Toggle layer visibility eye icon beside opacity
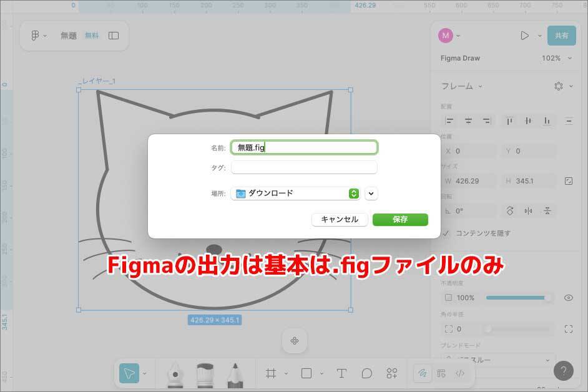This screenshot has height=392, width=588. [568, 298]
